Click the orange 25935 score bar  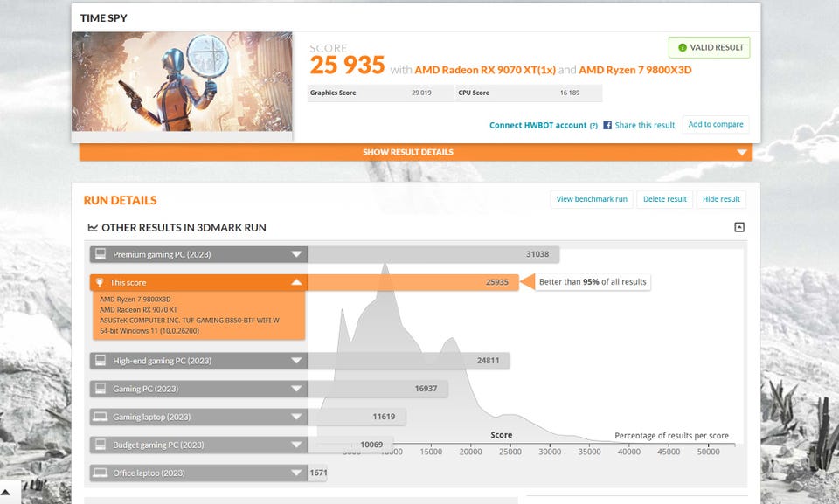coord(413,282)
